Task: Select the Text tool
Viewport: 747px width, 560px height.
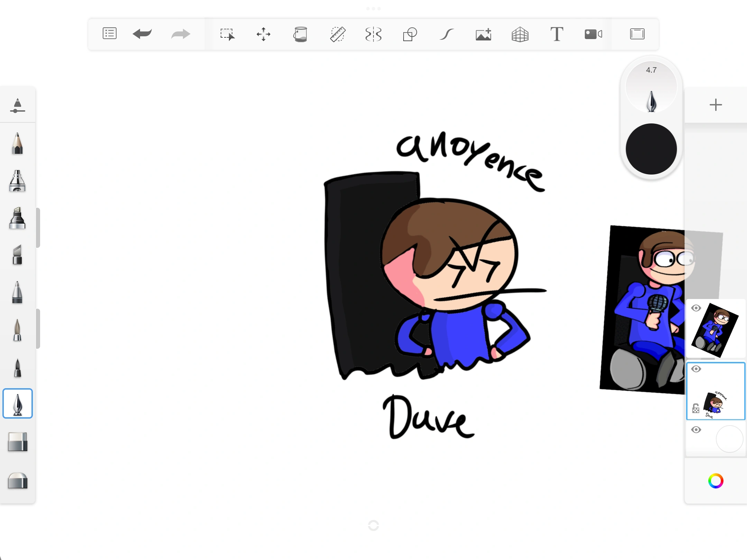Action: pos(557,34)
